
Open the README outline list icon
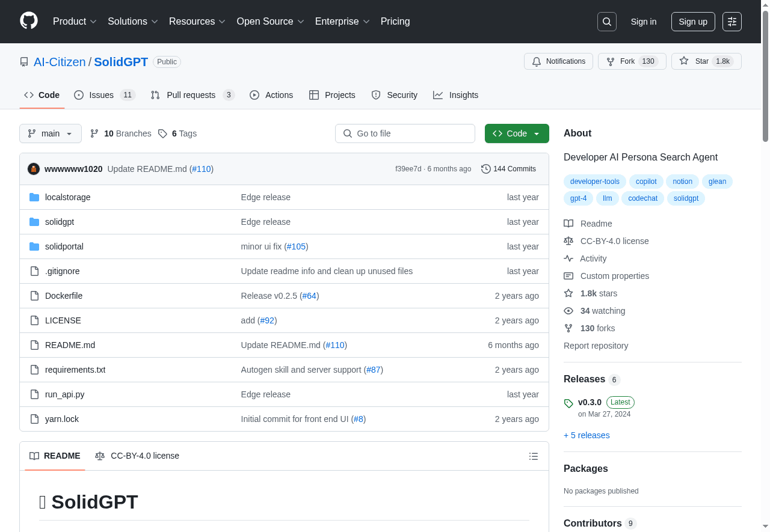click(533, 456)
